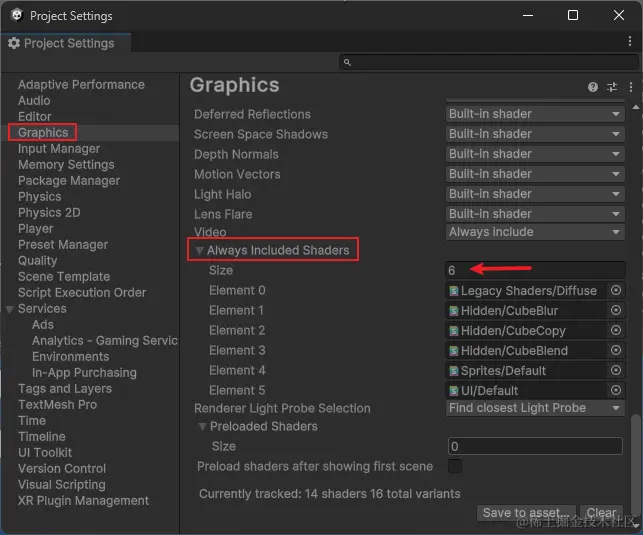
Task: Select Quality settings category
Action: pyautogui.click(x=38, y=261)
